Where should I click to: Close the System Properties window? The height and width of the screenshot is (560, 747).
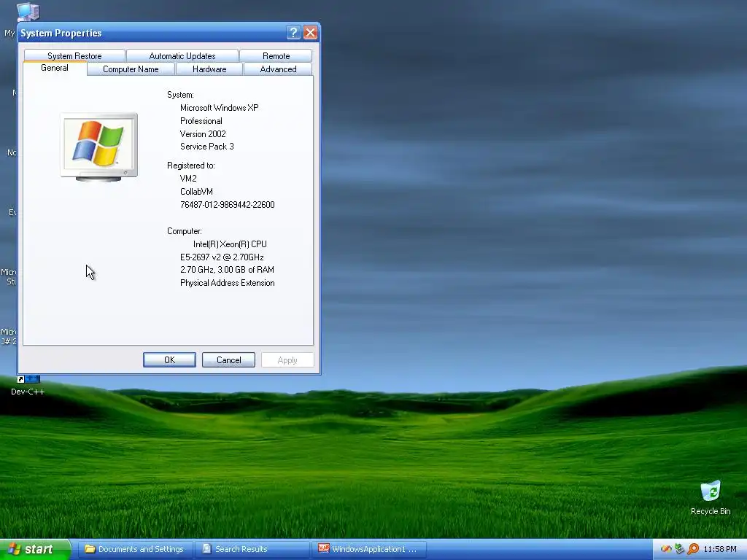coord(310,32)
